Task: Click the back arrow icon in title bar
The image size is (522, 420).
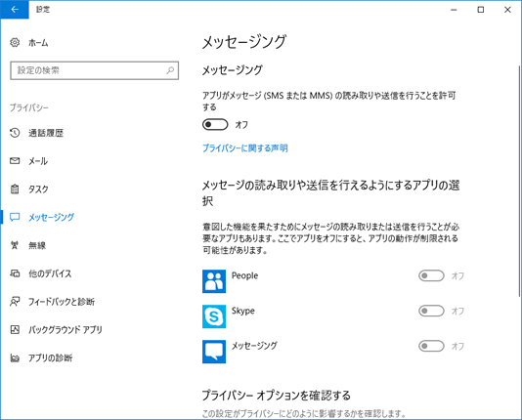Action: pos(15,10)
